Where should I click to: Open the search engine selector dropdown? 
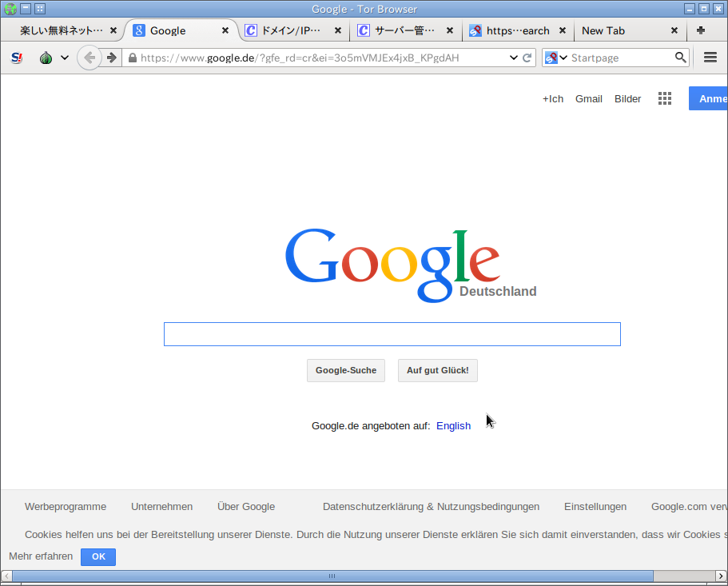pos(563,58)
